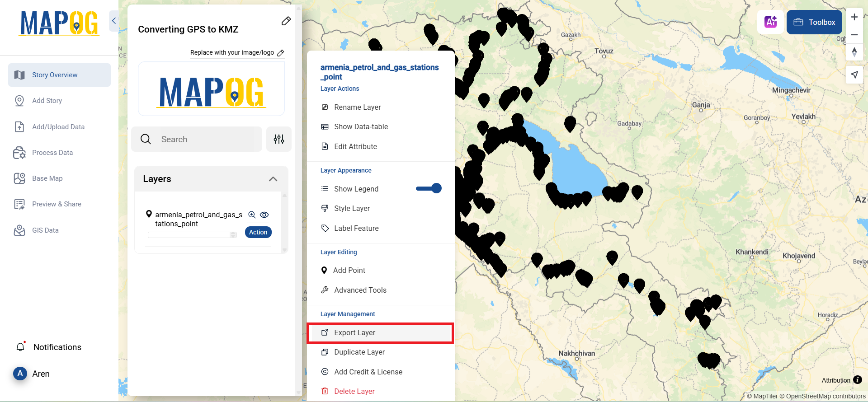Open the filter settings sliders icon

(279, 139)
